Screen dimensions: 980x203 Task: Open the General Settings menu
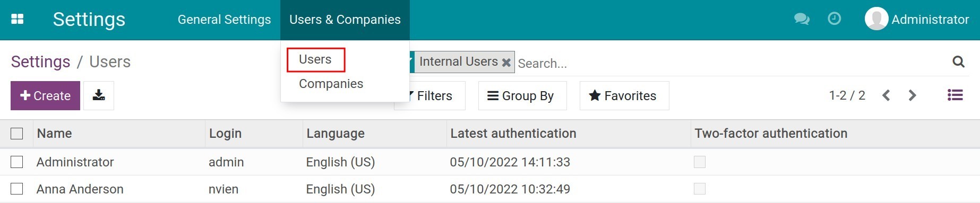(x=224, y=20)
